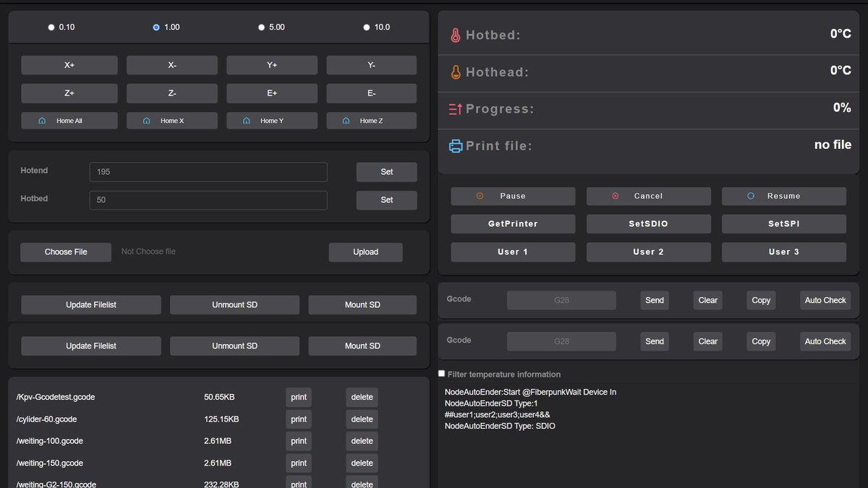The height and width of the screenshot is (488, 868).
Task: Click the 'no file' print file value
Action: coord(833,145)
